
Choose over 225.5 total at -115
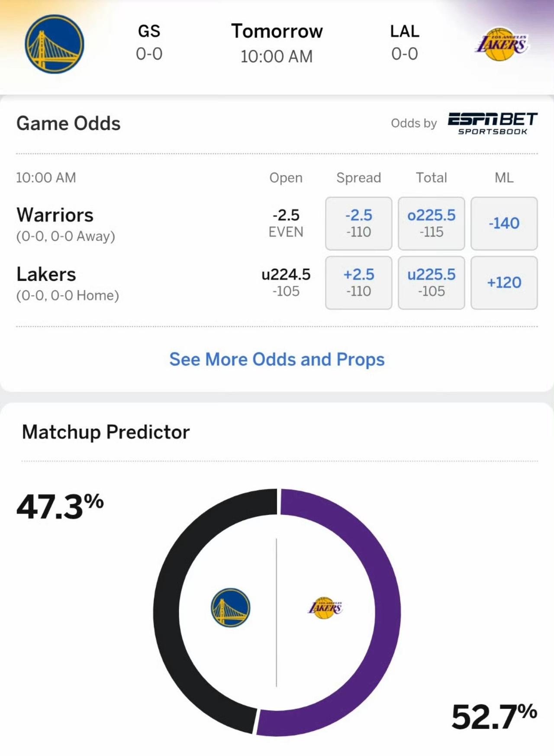tap(431, 223)
